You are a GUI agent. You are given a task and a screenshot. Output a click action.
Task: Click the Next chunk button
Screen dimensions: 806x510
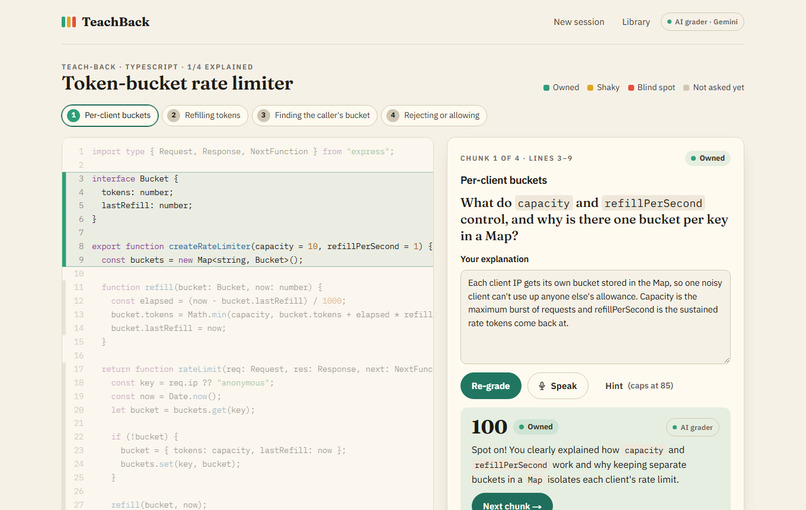tap(512, 502)
